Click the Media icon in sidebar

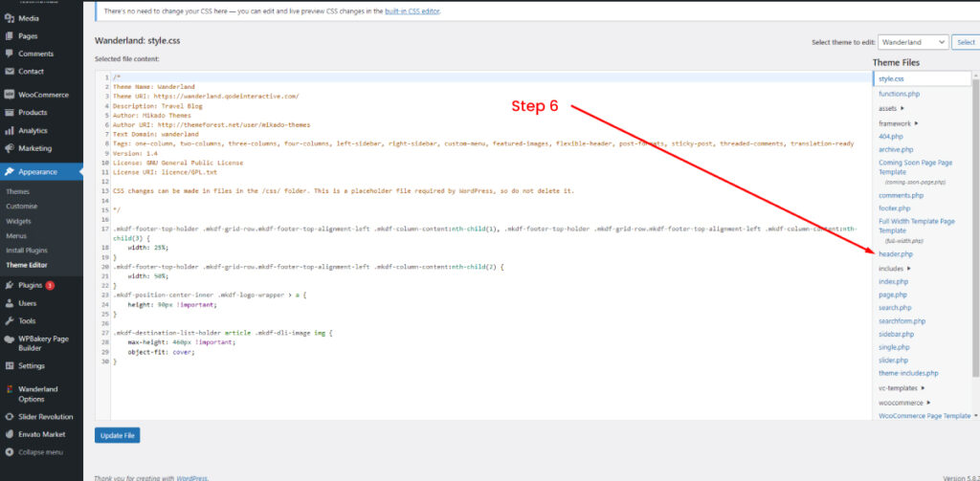pos(10,18)
